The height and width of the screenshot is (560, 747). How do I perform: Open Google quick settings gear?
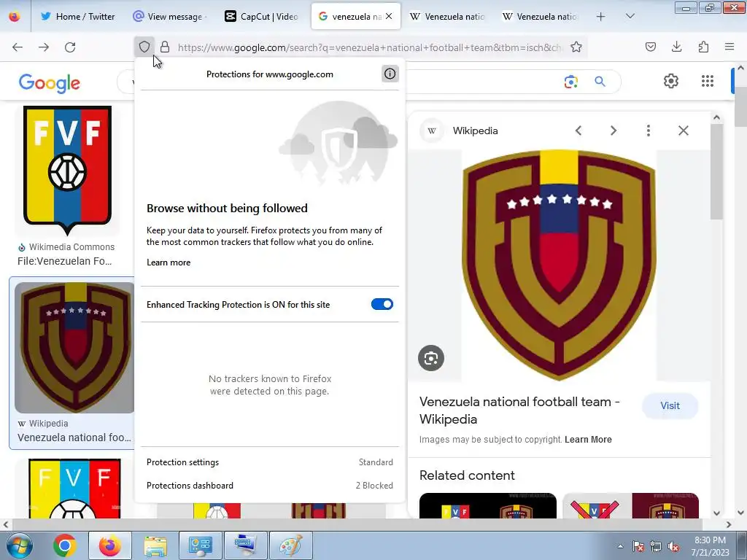(671, 81)
